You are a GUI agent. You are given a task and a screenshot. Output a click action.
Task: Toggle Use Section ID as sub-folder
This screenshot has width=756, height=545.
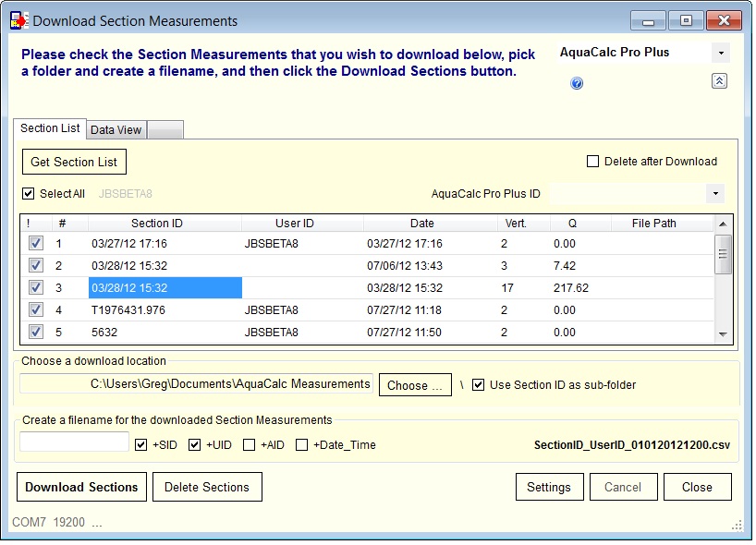coord(478,385)
